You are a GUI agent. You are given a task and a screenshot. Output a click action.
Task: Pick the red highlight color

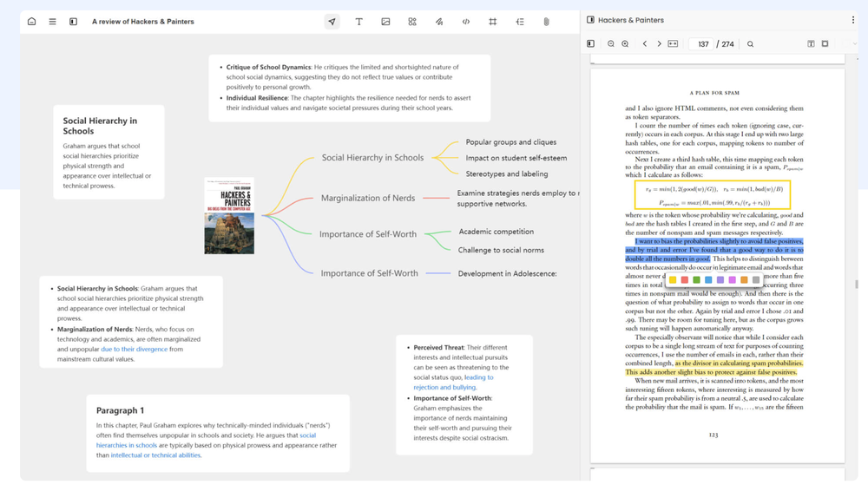[x=685, y=280]
